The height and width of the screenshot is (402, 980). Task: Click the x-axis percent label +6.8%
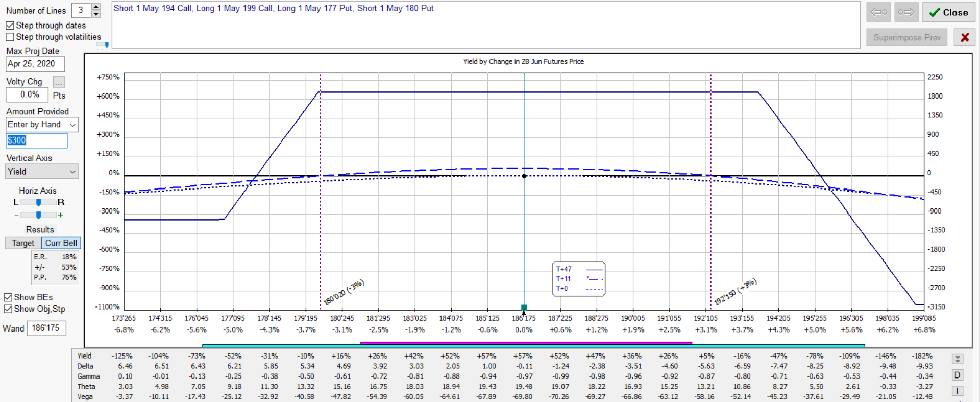click(924, 330)
